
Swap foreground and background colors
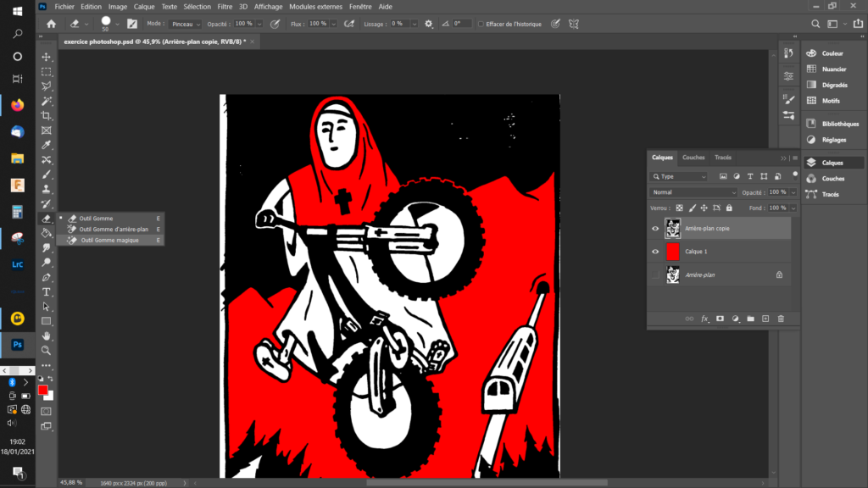coord(50,379)
